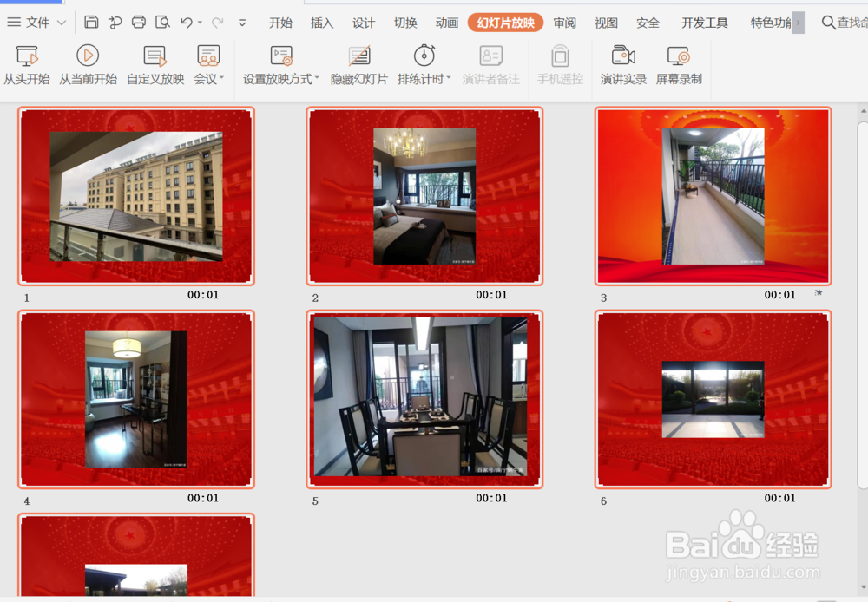Switch to the 开始 tab

pyautogui.click(x=280, y=23)
